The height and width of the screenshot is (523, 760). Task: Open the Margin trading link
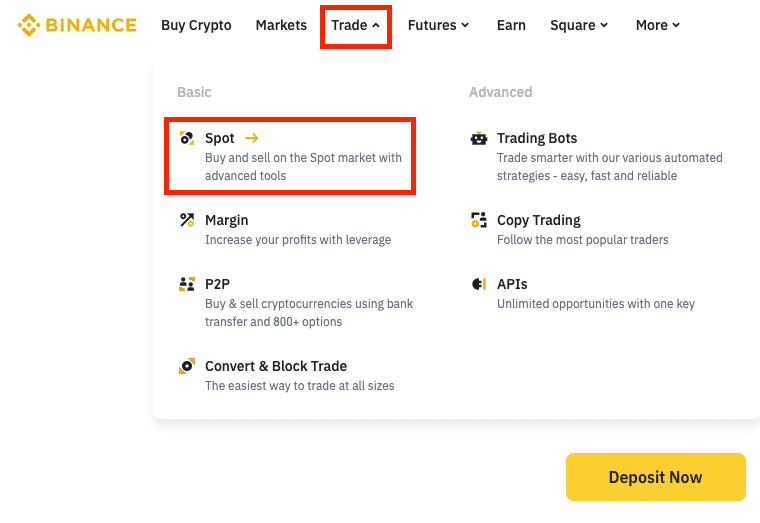(x=227, y=220)
